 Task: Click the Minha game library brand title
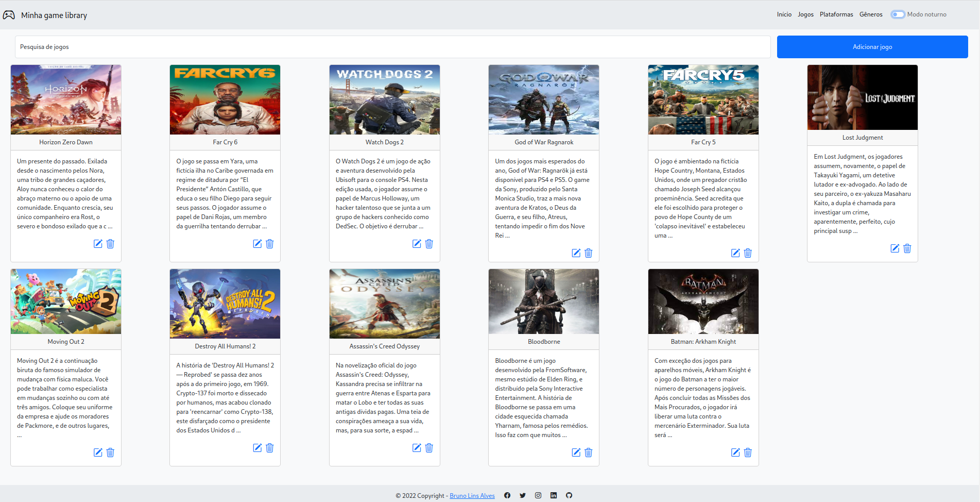[54, 15]
